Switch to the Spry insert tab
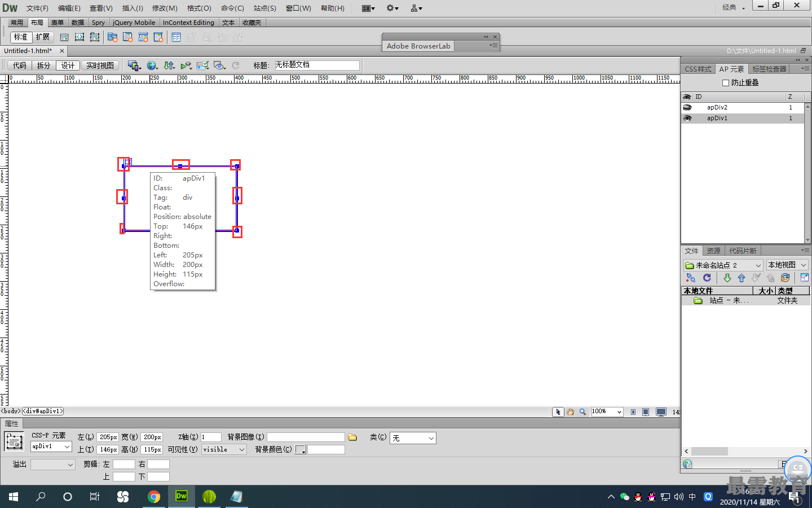 [x=98, y=23]
